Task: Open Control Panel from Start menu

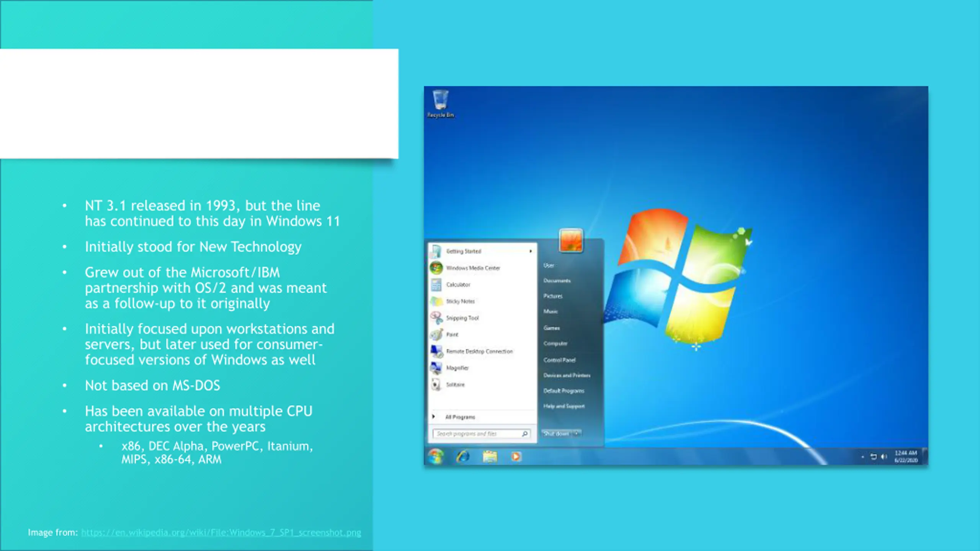Action: tap(559, 360)
